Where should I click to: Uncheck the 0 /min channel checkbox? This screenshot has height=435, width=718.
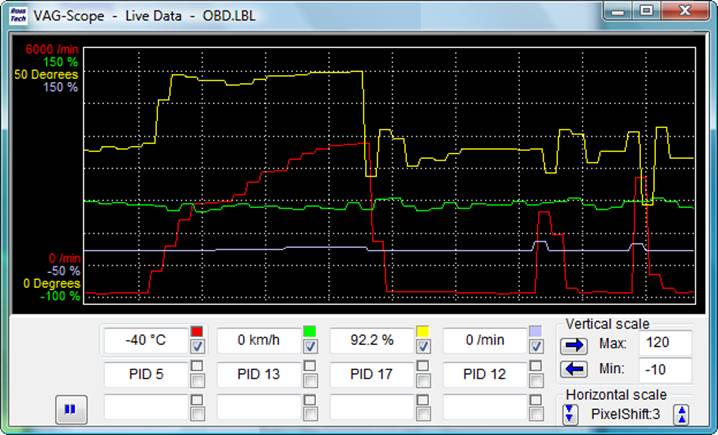[536, 346]
